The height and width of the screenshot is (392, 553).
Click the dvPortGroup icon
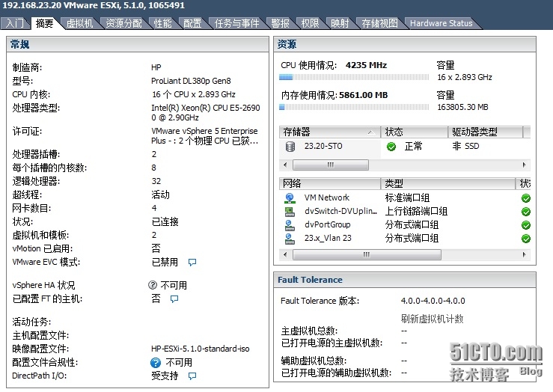click(290, 225)
